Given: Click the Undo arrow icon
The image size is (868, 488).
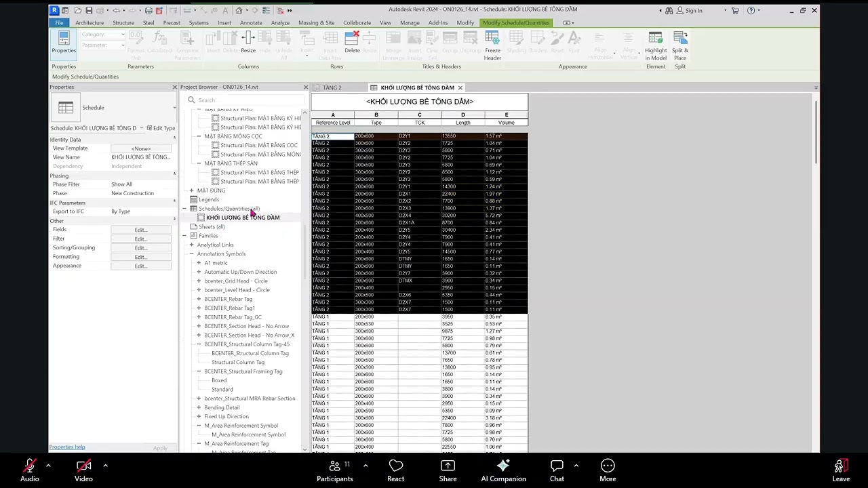Looking at the screenshot, I should (116, 10).
